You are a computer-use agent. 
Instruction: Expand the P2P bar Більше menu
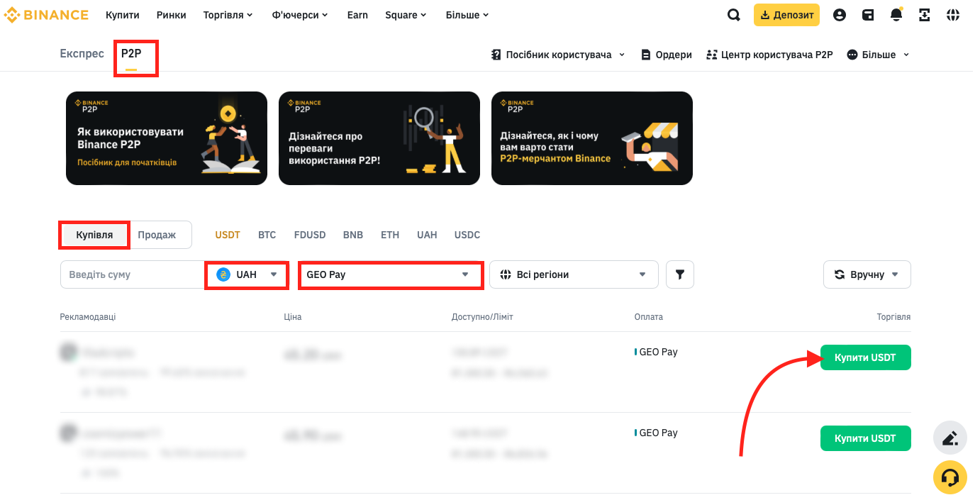878,55
